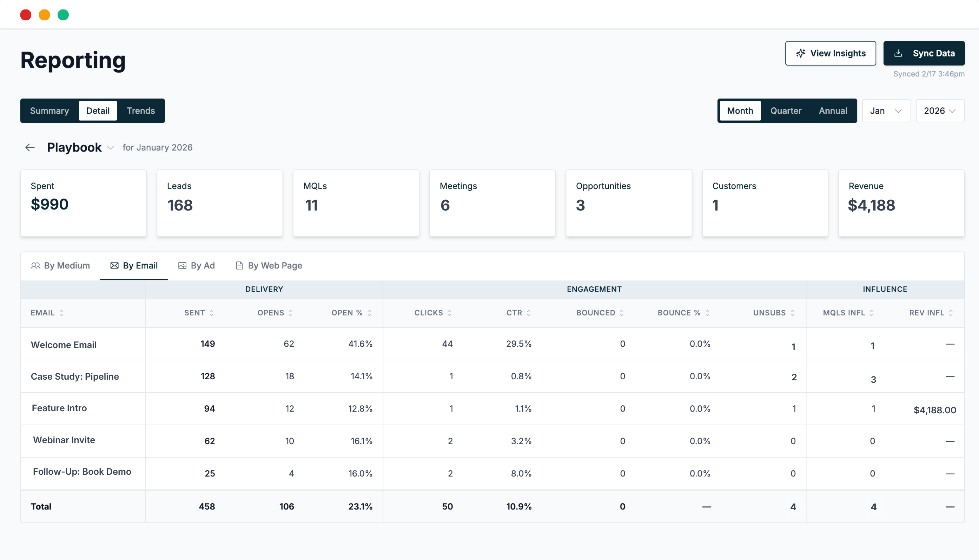
Task: Click the Sync Data button
Action: click(x=924, y=53)
